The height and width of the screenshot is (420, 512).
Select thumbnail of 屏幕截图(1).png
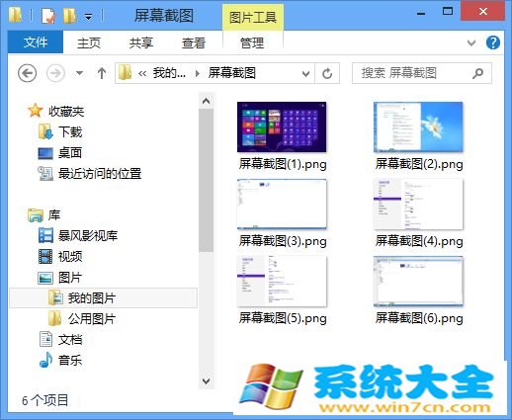click(282, 127)
